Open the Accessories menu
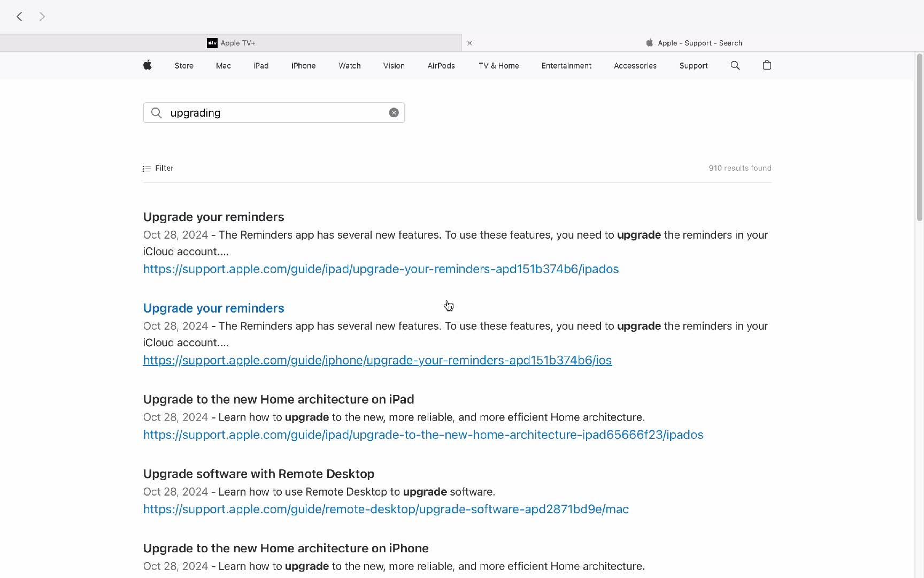This screenshot has width=924, height=578. 635,66
